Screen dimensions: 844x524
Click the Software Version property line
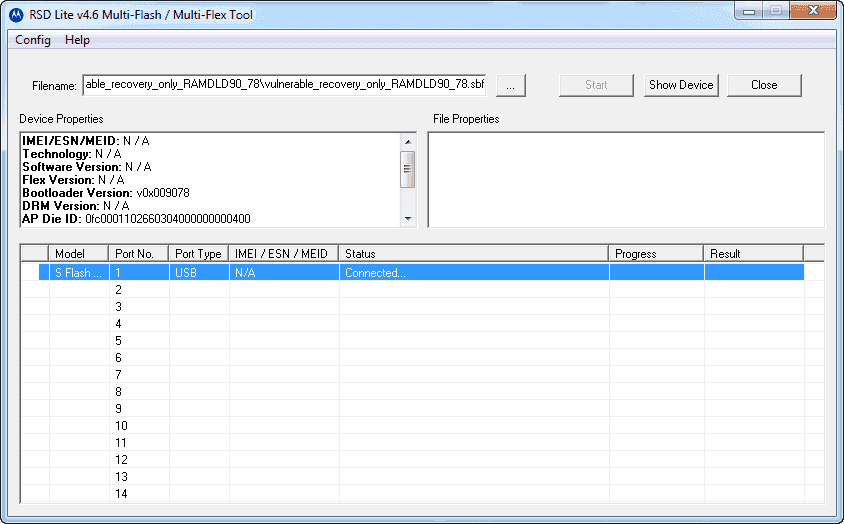87,167
